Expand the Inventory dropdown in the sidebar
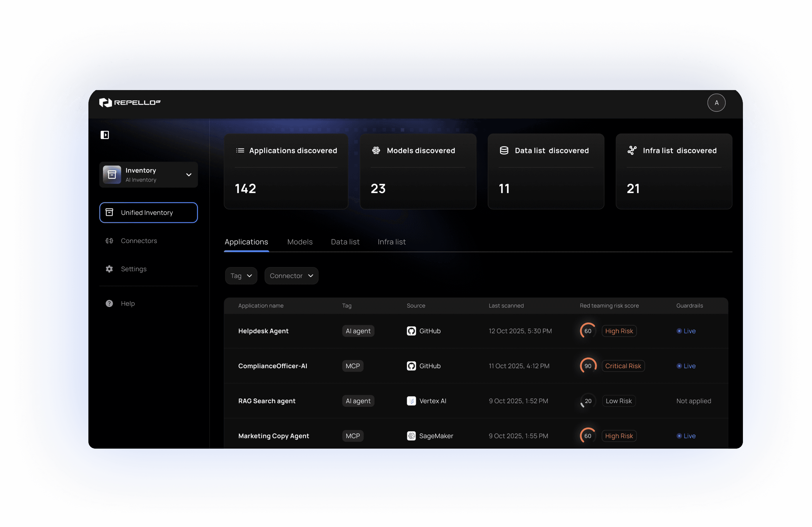The image size is (812, 527). coord(189,175)
